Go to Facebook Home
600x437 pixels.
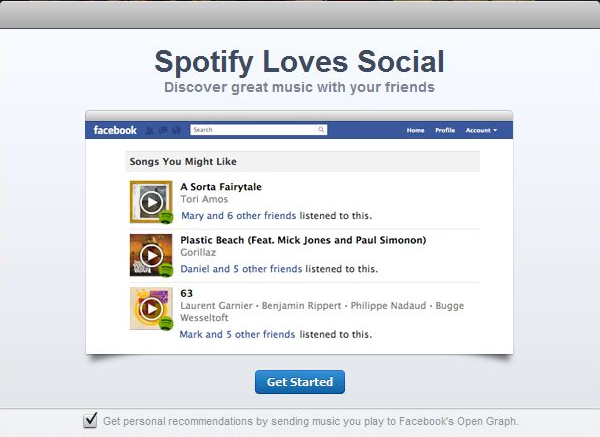[x=416, y=130]
